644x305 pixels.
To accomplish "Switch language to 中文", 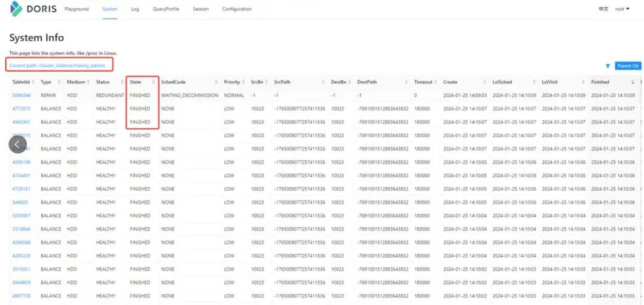I will point(603,9).
